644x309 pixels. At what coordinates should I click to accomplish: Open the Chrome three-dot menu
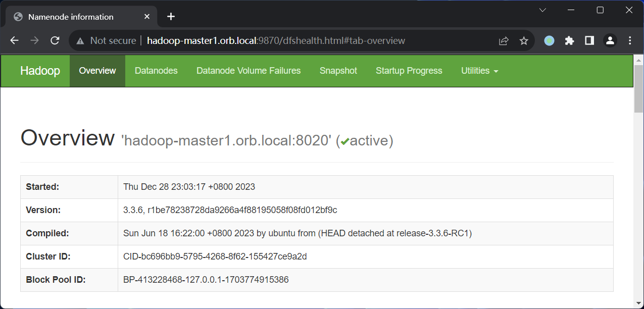[x=630, y=41]
